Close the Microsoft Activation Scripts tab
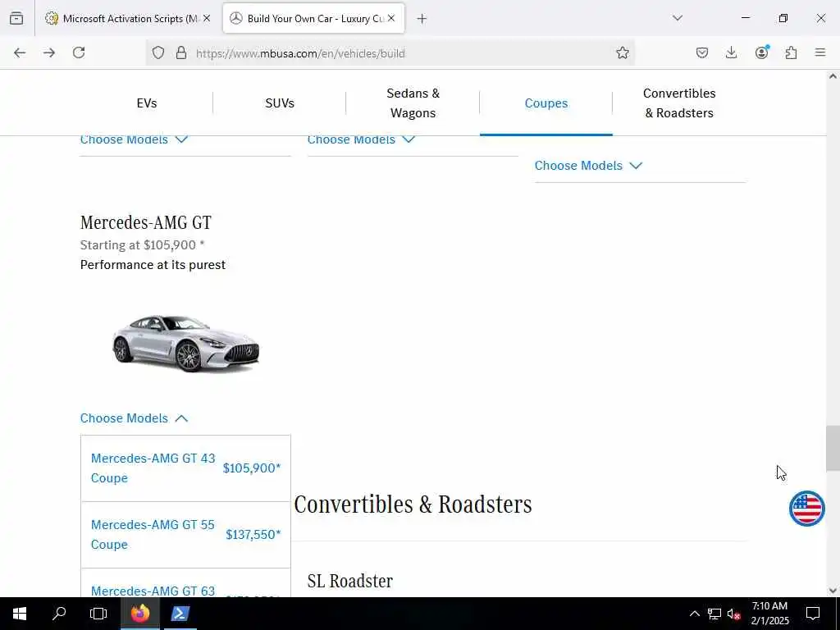Screen dimensions: 840x630 pos(207,18)
